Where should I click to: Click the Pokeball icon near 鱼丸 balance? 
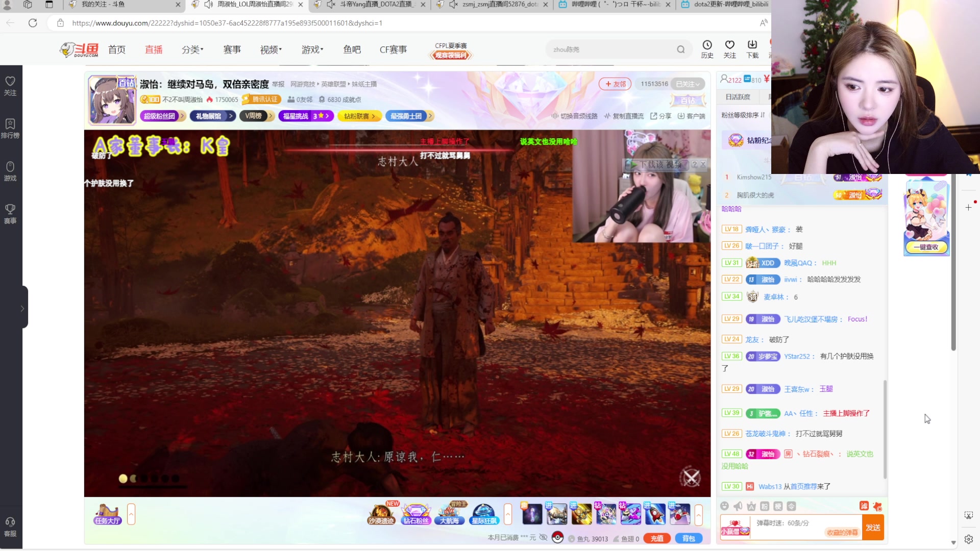(557, 538)
